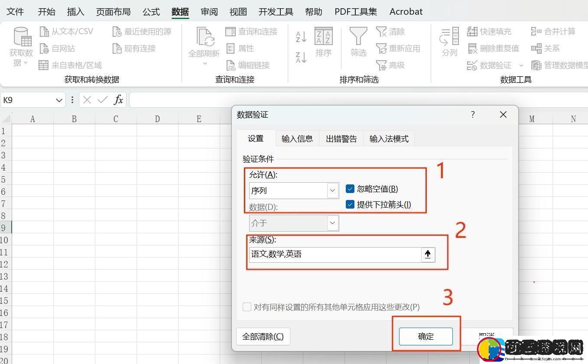Viewport: 588px width, 364px height.
Task: Click the 筛选 (Filter) funnel icon
Action: point(358,36)
